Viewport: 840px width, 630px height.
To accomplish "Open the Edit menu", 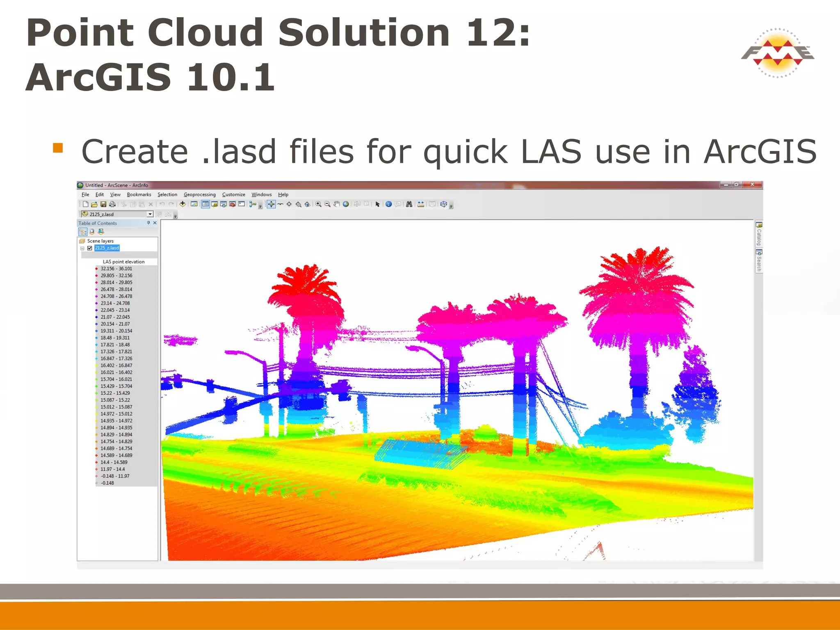I will pyautogui.click(x=100, y=194).
